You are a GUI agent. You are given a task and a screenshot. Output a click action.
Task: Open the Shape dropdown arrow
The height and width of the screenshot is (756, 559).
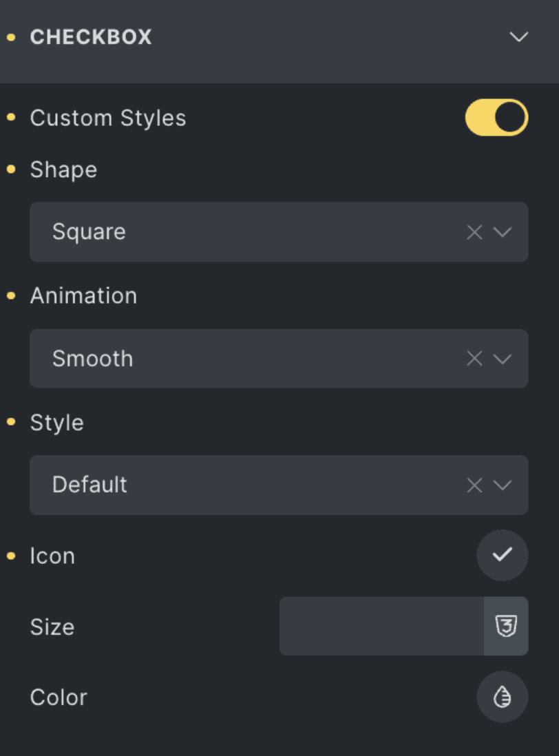pos(503,232)
